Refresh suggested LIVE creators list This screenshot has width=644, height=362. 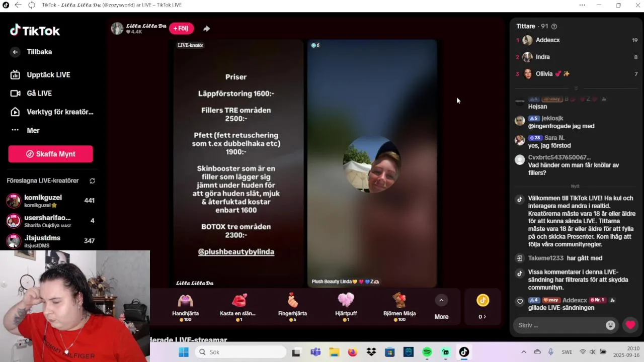(x=92, y=180)
